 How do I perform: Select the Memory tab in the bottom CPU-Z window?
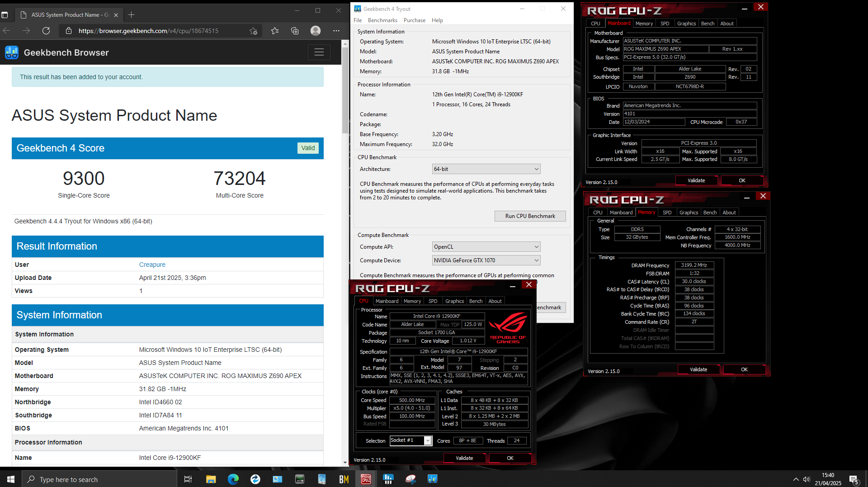click(412, 301)
